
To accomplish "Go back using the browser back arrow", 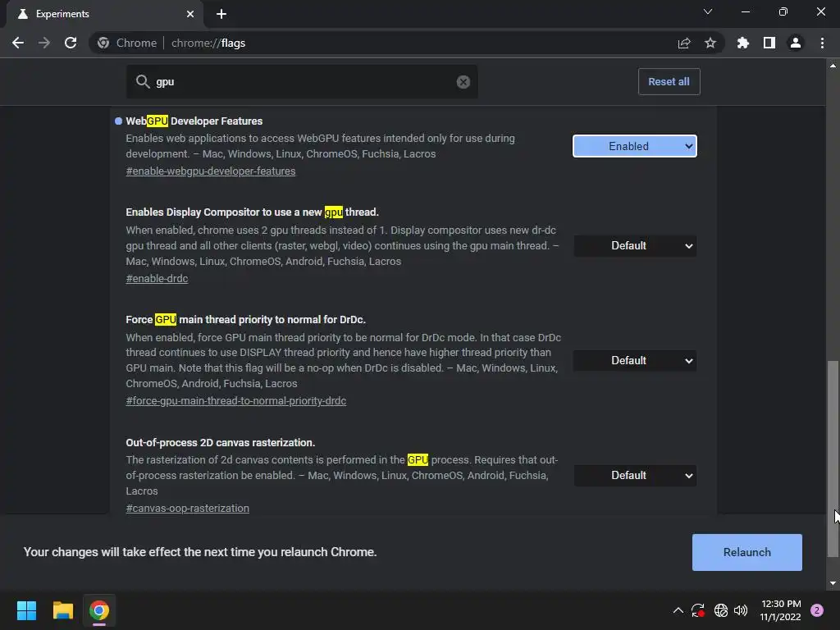I will coord(18,43).
